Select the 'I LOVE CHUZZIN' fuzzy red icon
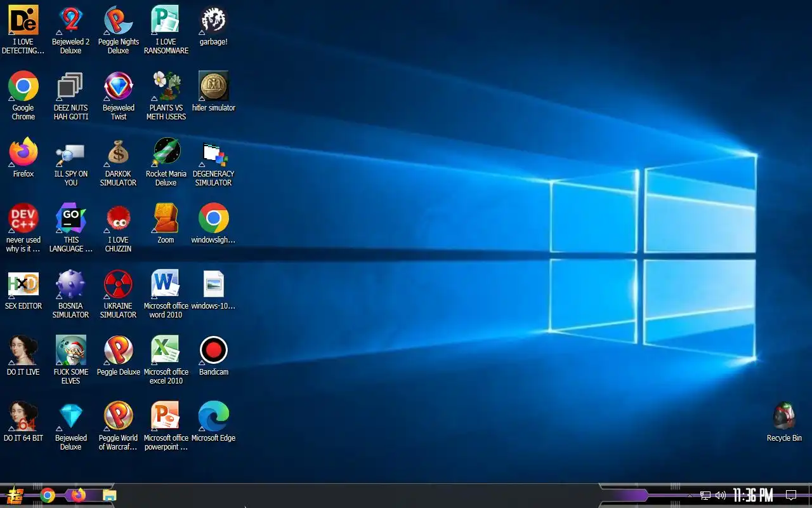The image size is (812, 508). point(119,228)
